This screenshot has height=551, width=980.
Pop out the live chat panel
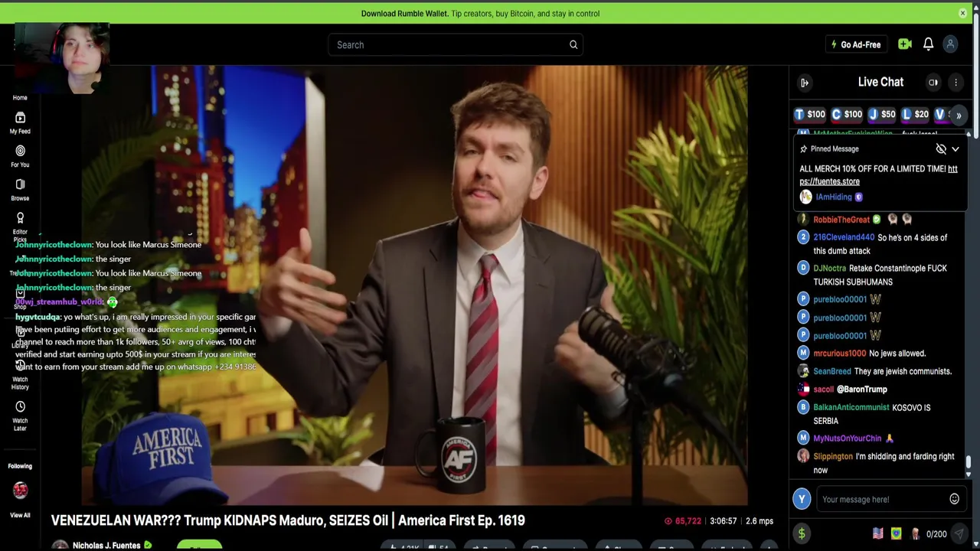click(x=805, y=83)
